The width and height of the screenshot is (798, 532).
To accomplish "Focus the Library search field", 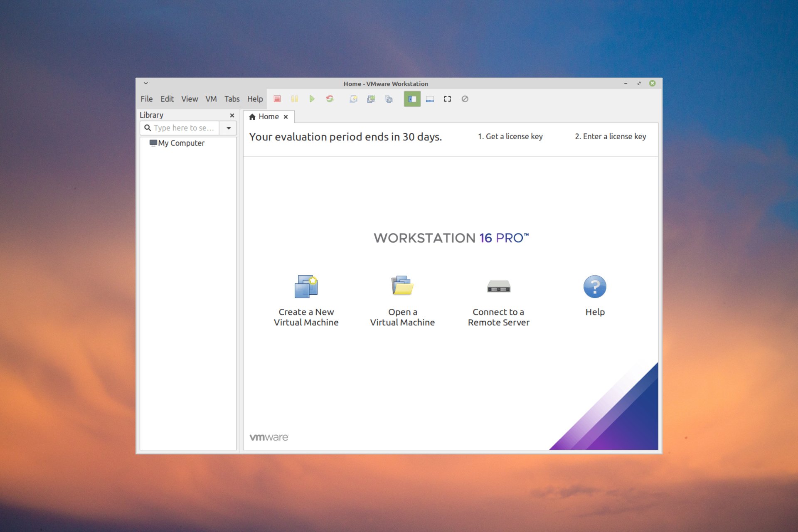I will coord(180,128).
